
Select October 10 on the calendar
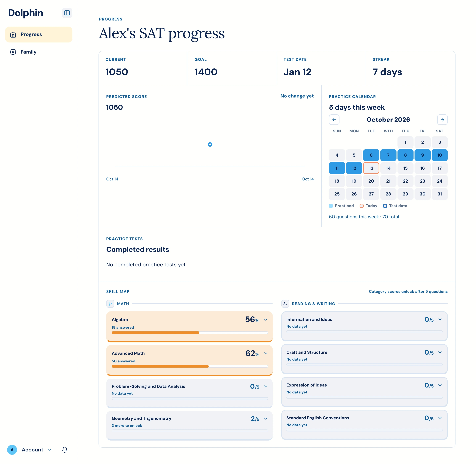tap(439, 155)
